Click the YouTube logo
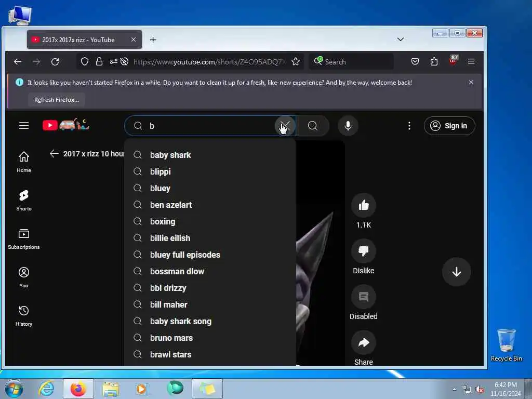The width and height of the screenshot is (532, 399). 66,125
